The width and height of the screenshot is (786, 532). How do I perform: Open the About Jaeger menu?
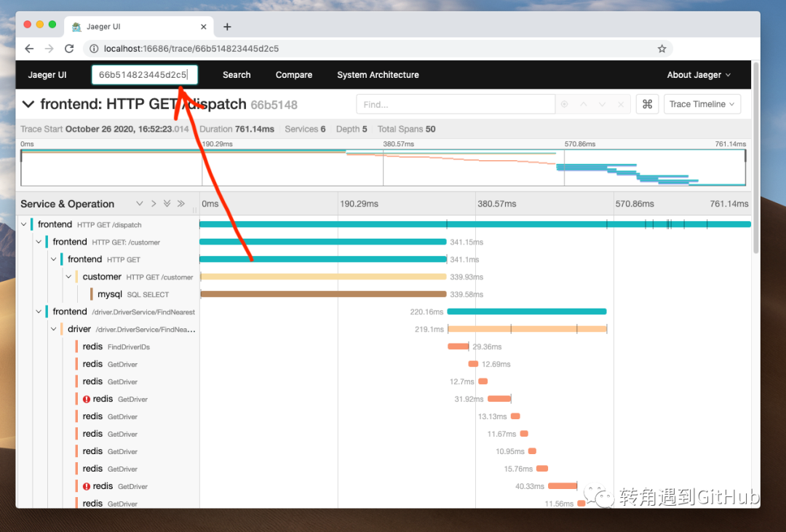(x=698, y=75)
